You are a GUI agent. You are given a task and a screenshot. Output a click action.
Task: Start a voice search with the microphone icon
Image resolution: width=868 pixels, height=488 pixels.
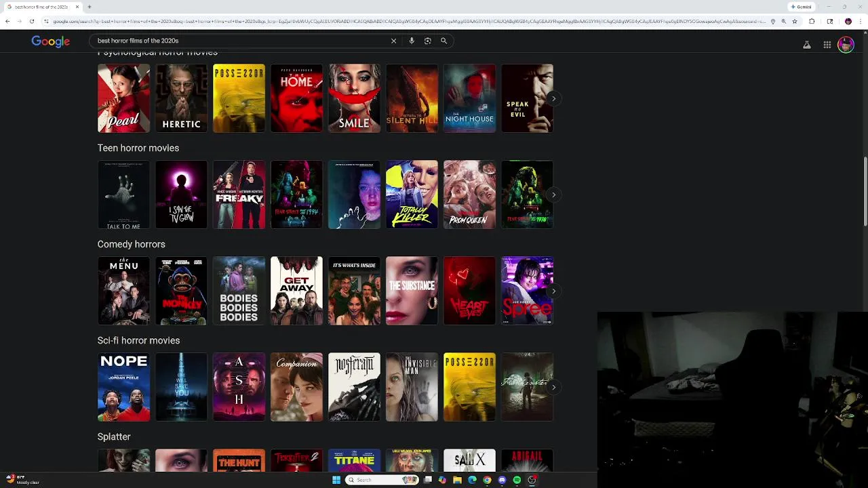(412, 41)
